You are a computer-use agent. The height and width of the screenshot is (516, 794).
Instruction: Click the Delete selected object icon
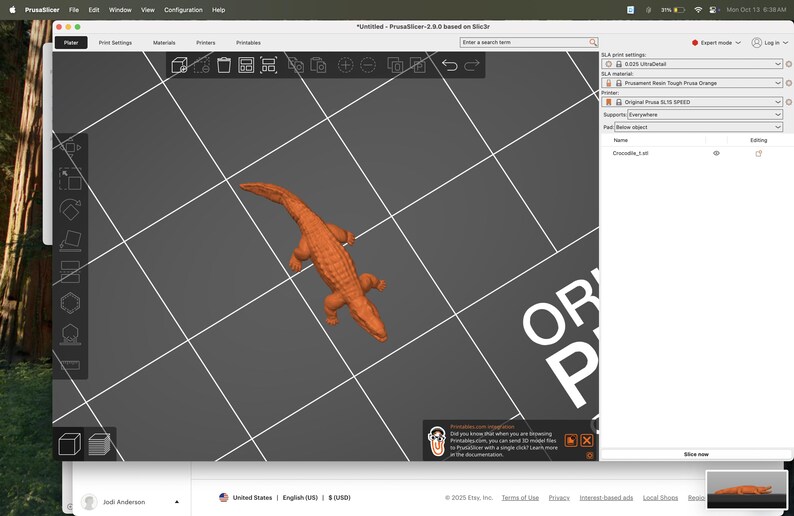[x=202, y=65]
